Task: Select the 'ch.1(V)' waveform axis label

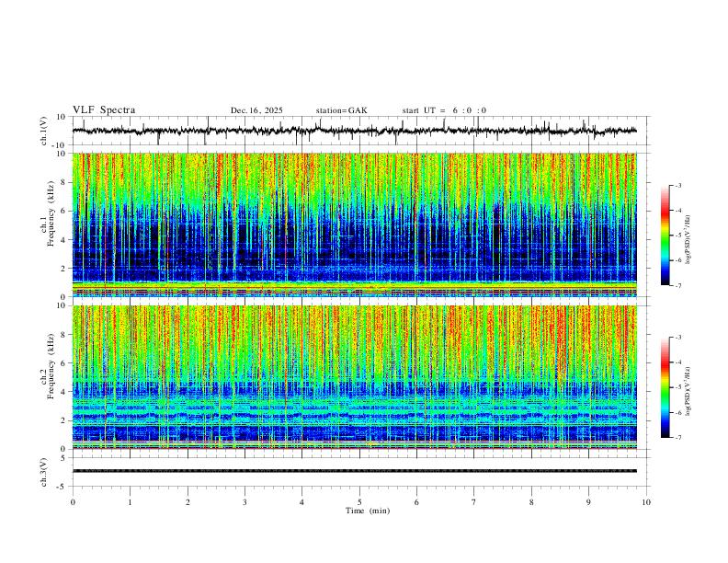Action: 44,131
